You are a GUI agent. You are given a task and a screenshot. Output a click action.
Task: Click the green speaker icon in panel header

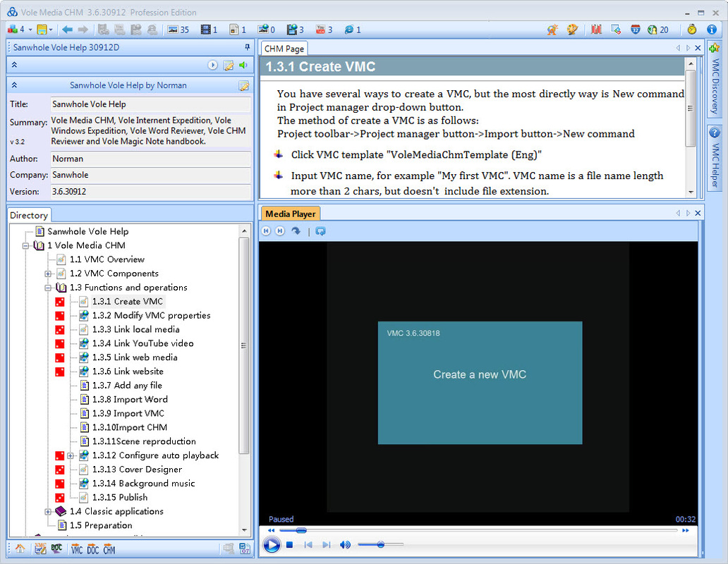tap(243, 65)
